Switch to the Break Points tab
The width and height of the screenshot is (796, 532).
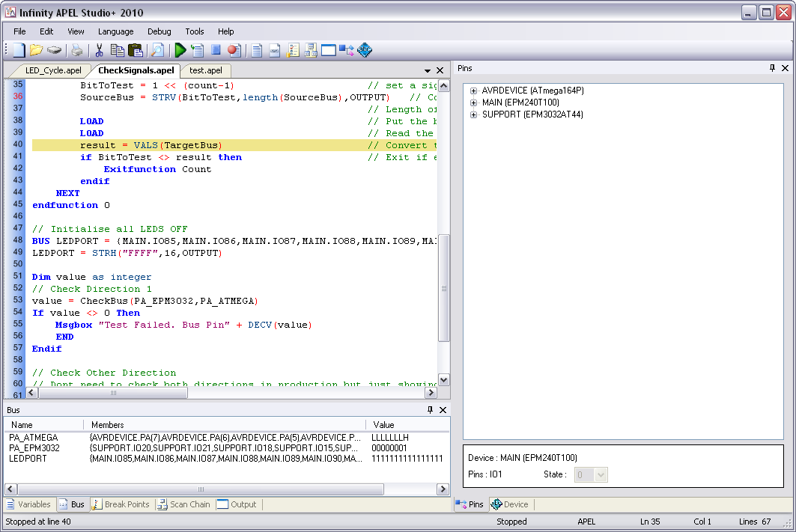tap(121, 504)
